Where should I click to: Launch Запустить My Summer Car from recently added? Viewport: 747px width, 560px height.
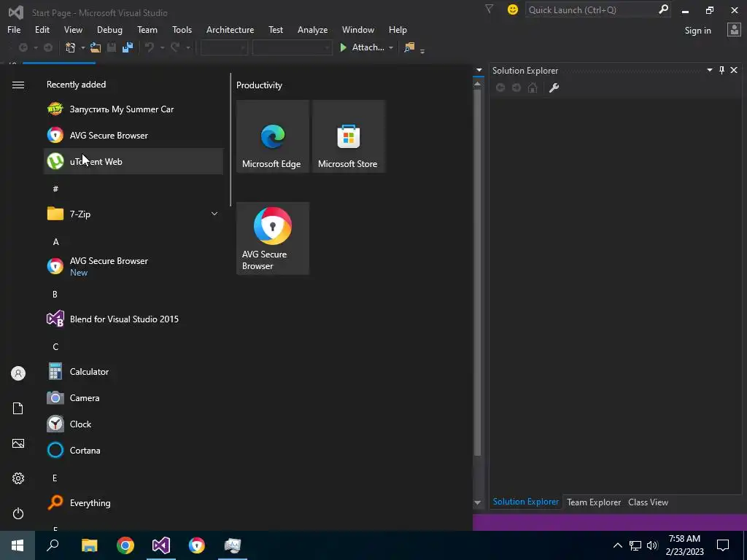coord(133,109)
